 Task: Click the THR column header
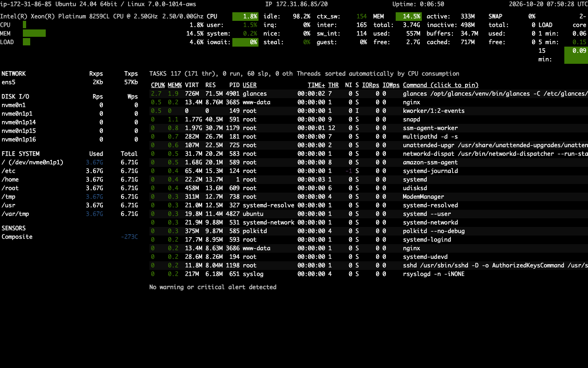pos(333,85)
